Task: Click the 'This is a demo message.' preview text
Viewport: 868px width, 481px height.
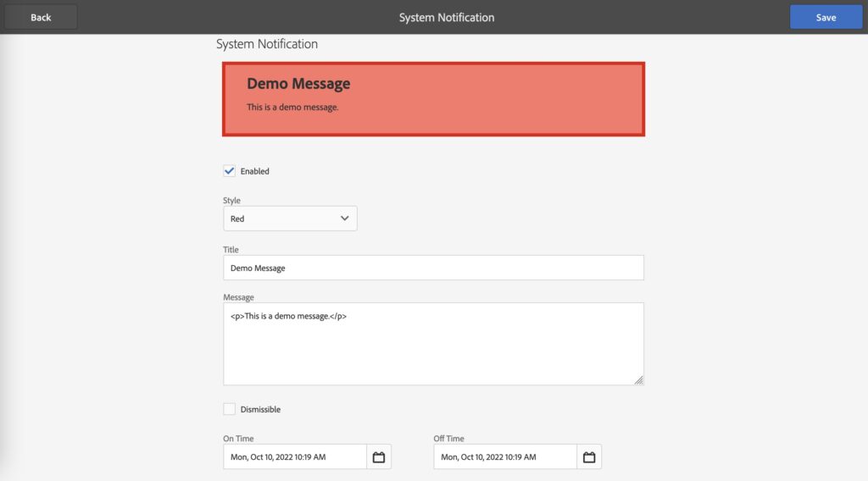Action: click(292, 107)
